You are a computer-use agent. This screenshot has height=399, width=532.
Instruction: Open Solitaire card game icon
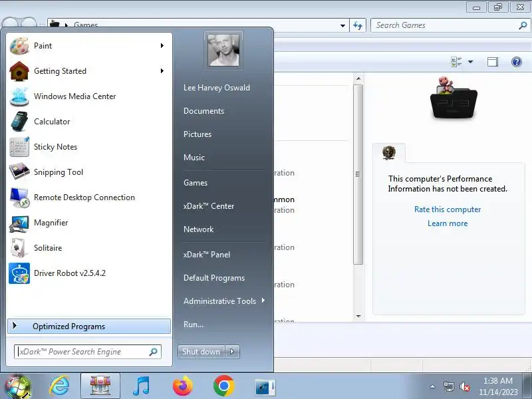point(19,248)
